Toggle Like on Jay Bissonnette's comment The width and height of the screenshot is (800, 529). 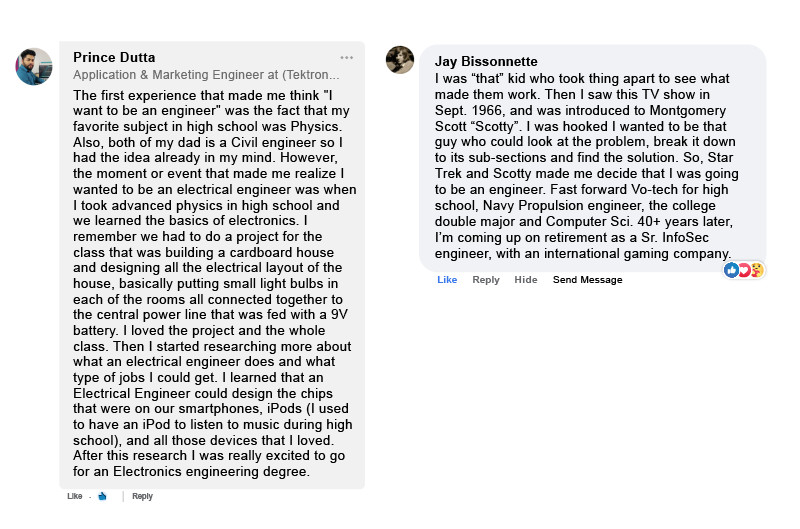point(447,280)
